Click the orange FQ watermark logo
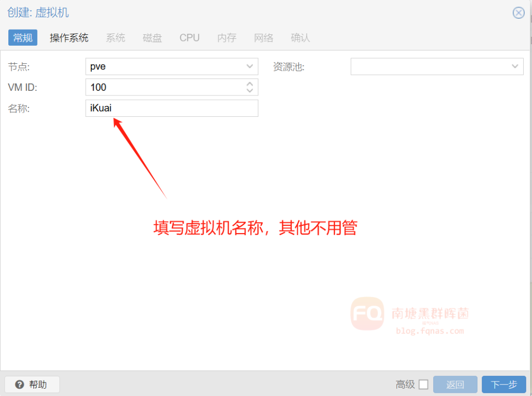This screenshot has height=396, width=532. (x=367, y=313)
